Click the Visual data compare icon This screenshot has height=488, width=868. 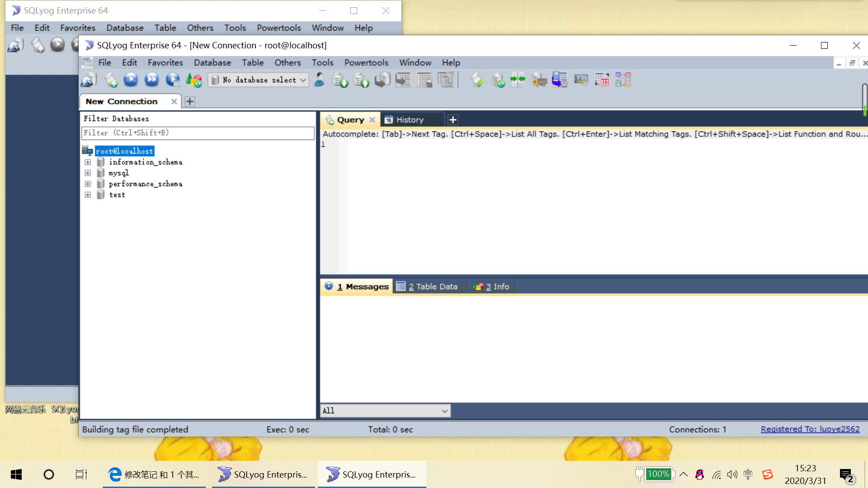[x=602, y=80]
